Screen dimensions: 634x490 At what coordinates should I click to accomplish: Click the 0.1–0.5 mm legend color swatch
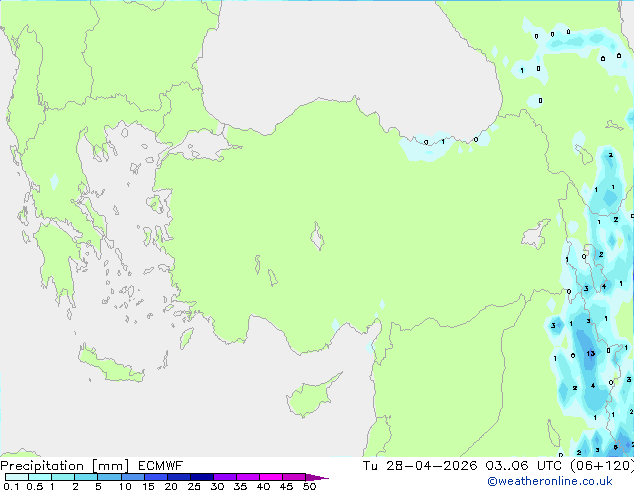[17, 477]
